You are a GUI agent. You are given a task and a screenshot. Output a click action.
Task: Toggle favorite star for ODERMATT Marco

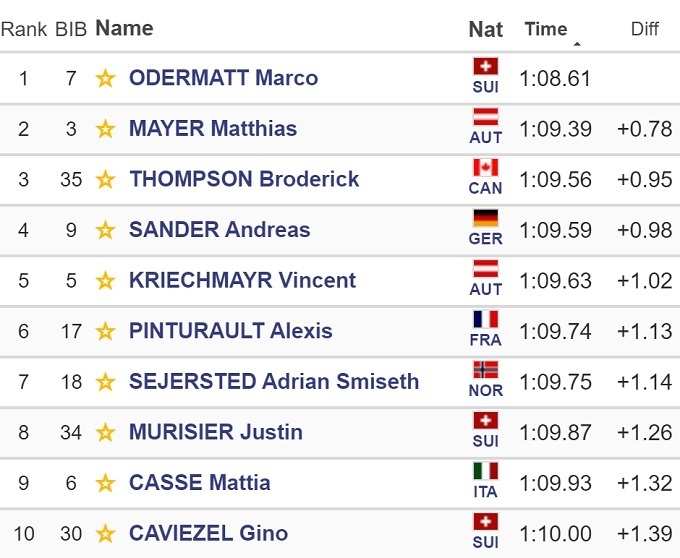point(105,79)
